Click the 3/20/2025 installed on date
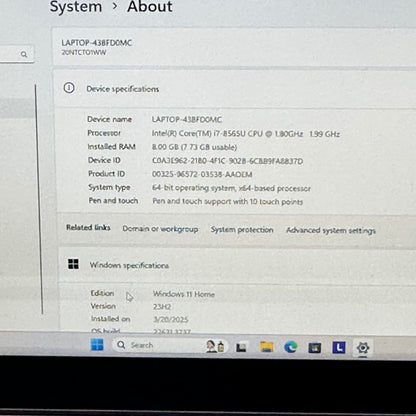The width and height of the screenshot is (416, 416). (171, 319)
